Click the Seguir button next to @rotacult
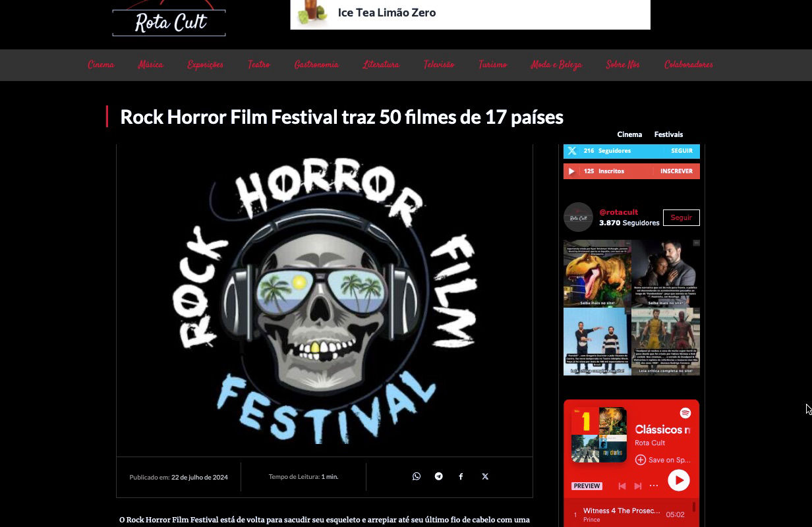This screenshot has width=812, height=527. click(681, 217)
